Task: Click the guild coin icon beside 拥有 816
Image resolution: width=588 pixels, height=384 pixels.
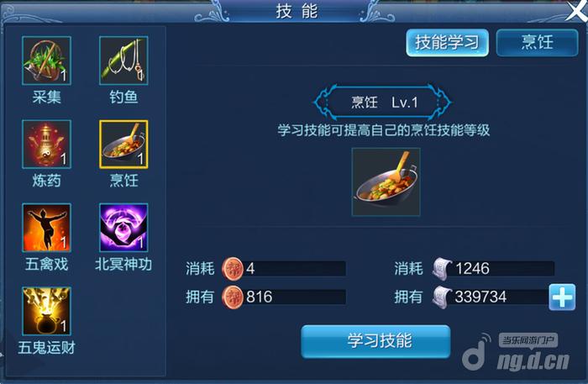Action: pyautogui.click(x=233, y=297)
